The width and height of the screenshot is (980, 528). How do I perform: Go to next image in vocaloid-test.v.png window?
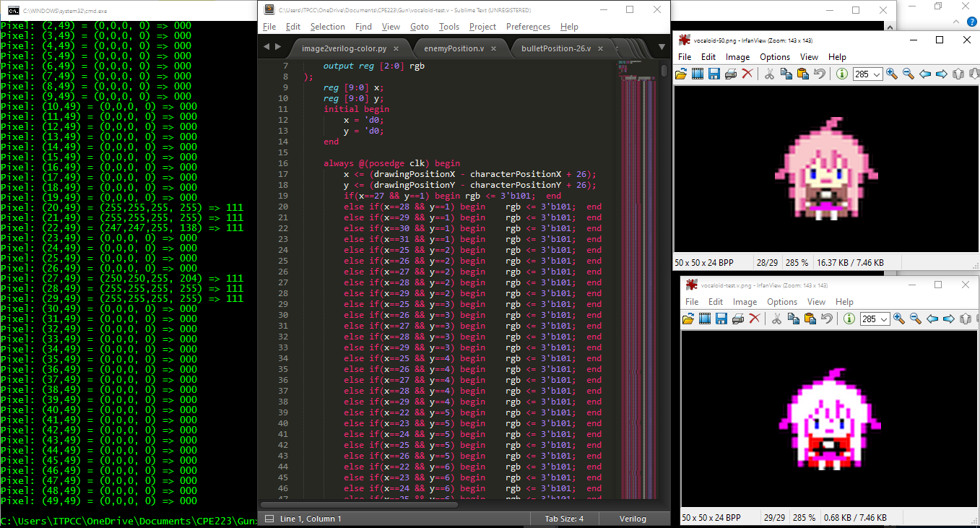tap(949, 319)
